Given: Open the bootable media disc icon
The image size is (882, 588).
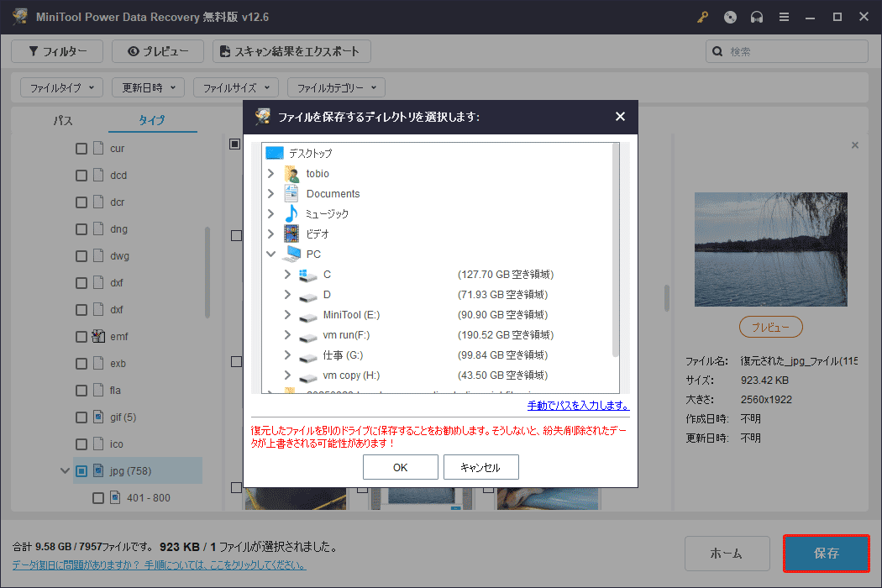Looking at the screenshot, I should click(x=729, y=16).
